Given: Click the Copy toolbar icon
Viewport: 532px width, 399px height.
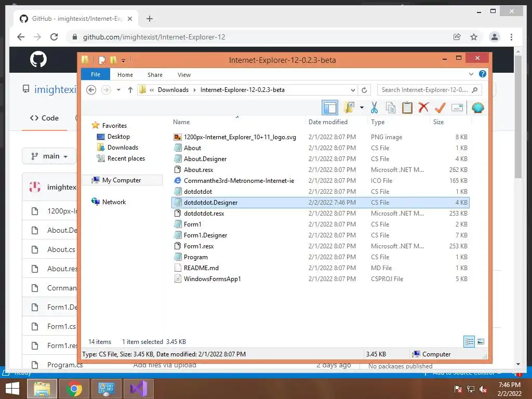Looking at the screenshot, I should click(x=391, y=108).
